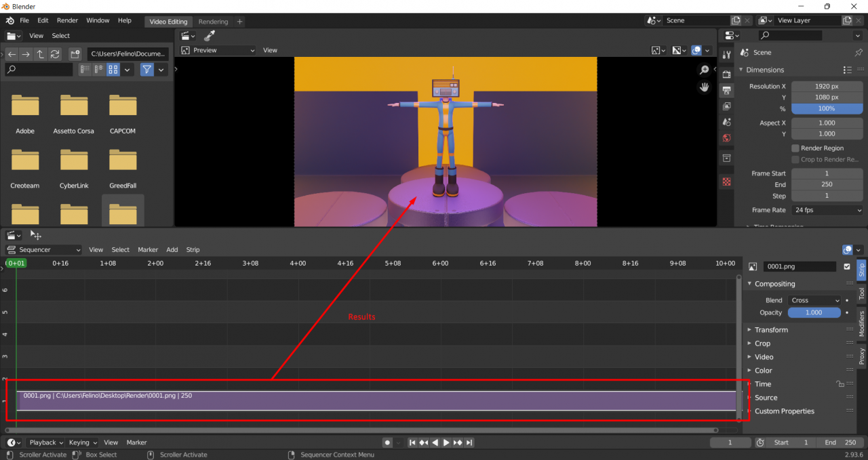The height and width of the screenshot is (460, 868).
Task: Go to parent directory arrow
Action: coord(40,54)
